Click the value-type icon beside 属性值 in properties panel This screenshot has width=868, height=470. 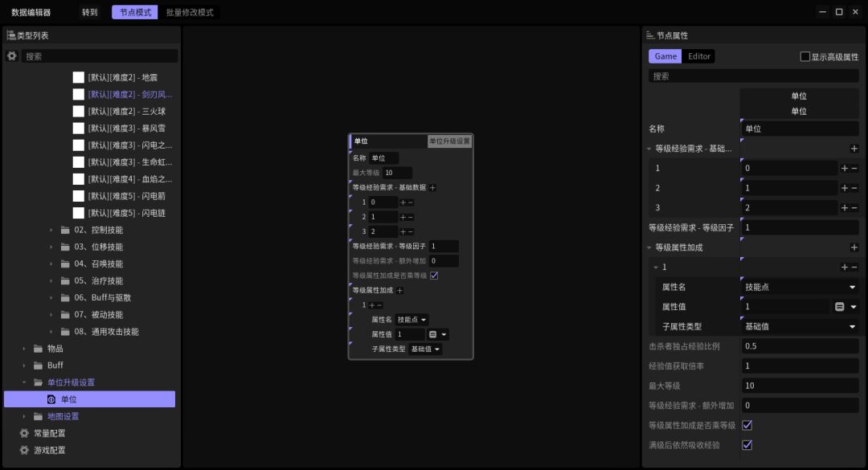[x=839, y=307]
